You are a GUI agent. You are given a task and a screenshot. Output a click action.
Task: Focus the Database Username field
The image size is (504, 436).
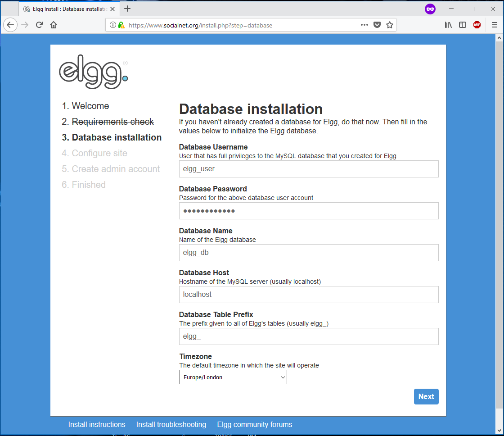tap(309, 169)
